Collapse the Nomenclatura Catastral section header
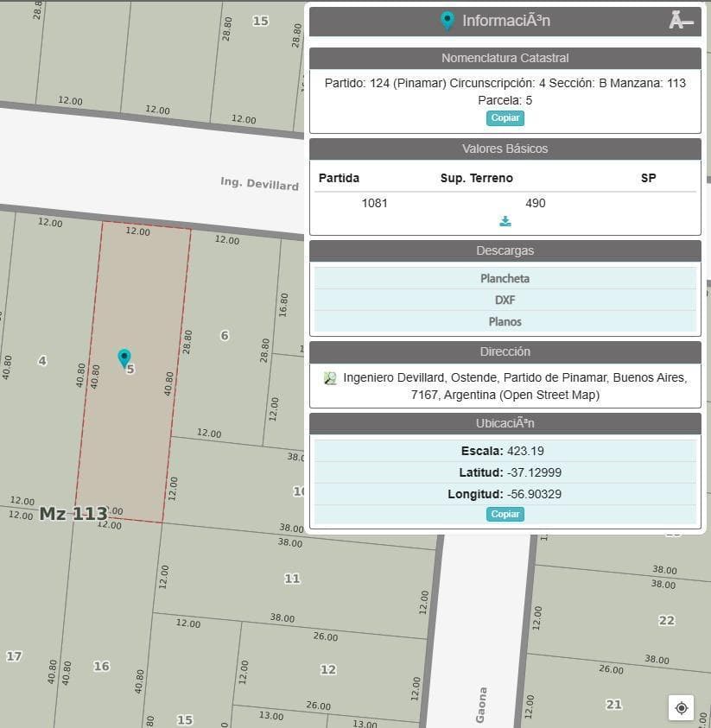This screenshot has height=728, width=711. click(505, 59)
